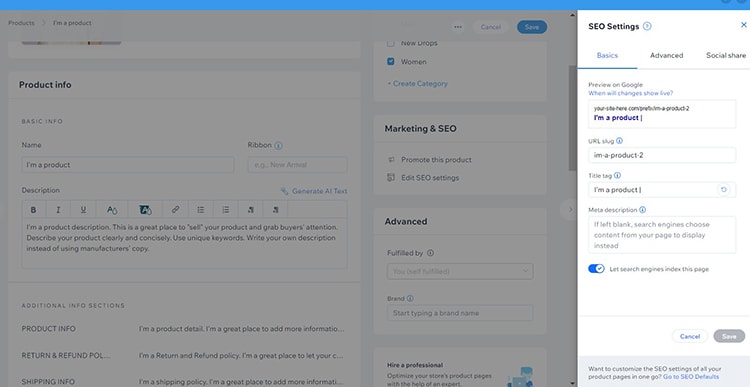Reset the title tag with the revert icon
Viewport: 750px width, 387px height.
[724, 190]
